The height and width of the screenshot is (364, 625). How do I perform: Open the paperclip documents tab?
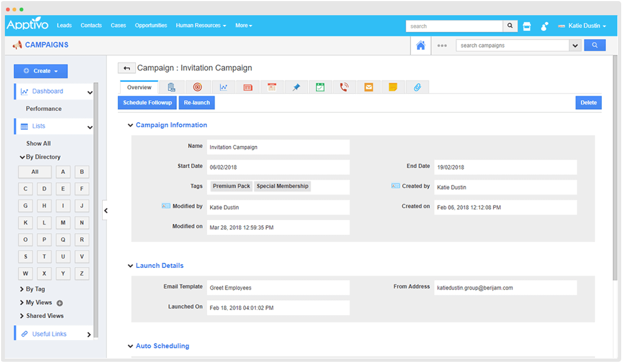point(417,87)
